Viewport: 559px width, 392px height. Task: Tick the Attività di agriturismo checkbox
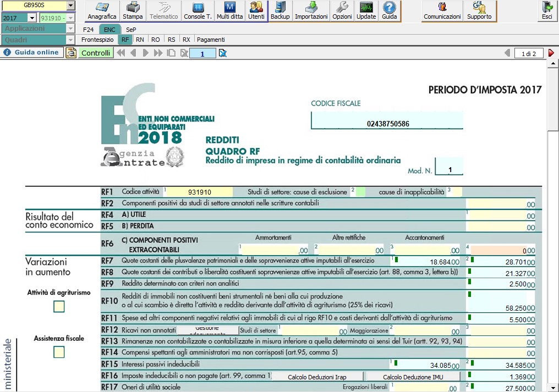coord(59,306)
